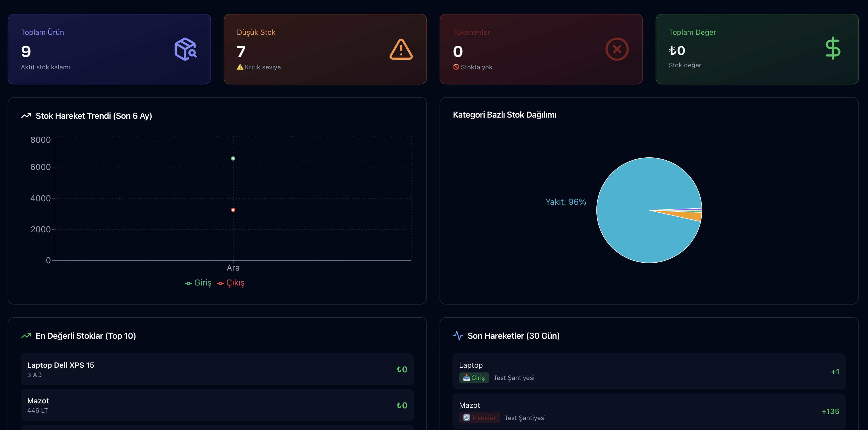Viewport: 868px width, 430px height.
Task: Click the small Kritik seviye warning emoji
Action: point(240,67)
